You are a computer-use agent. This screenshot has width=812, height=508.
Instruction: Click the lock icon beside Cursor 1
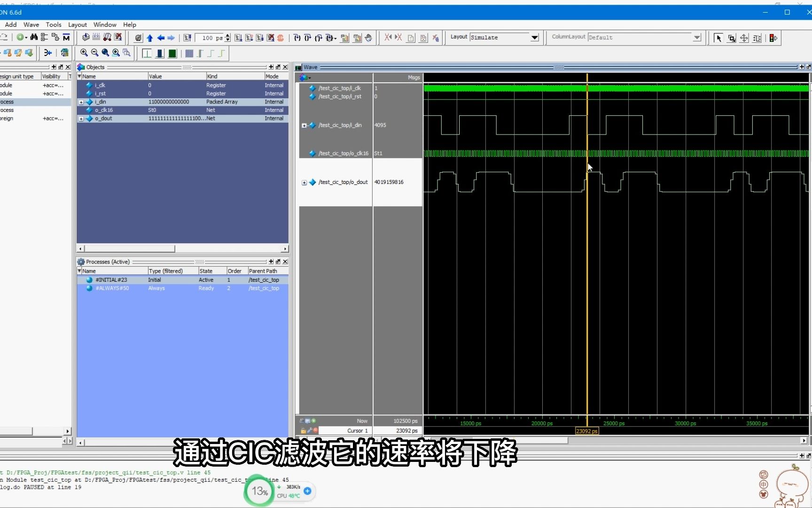303,430
